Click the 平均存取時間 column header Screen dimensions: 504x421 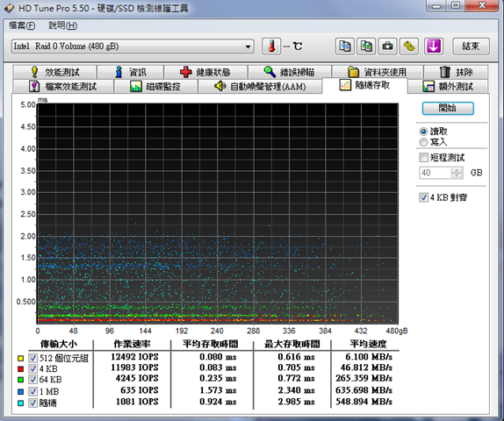coord(211,344)
